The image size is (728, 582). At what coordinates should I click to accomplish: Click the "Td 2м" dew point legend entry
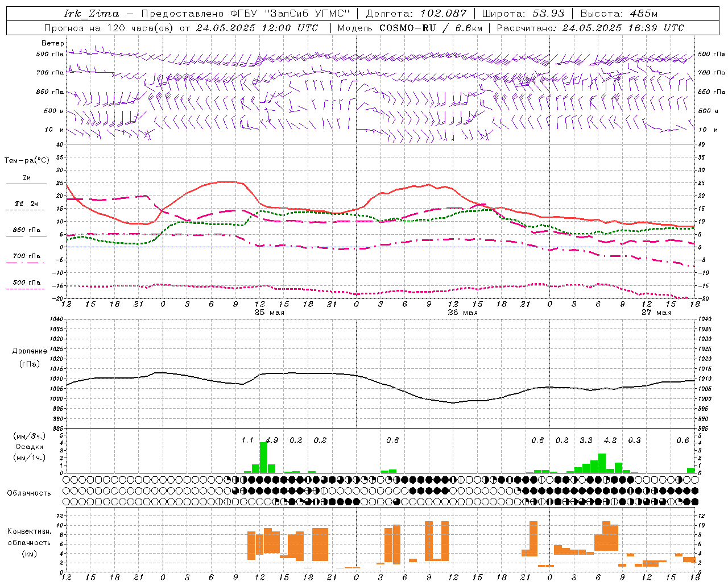[26, 203]
